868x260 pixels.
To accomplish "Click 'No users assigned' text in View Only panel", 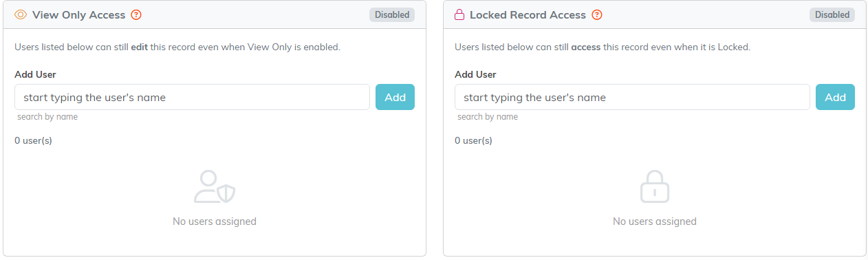I will pyautogui.click(x=215, y=221).
